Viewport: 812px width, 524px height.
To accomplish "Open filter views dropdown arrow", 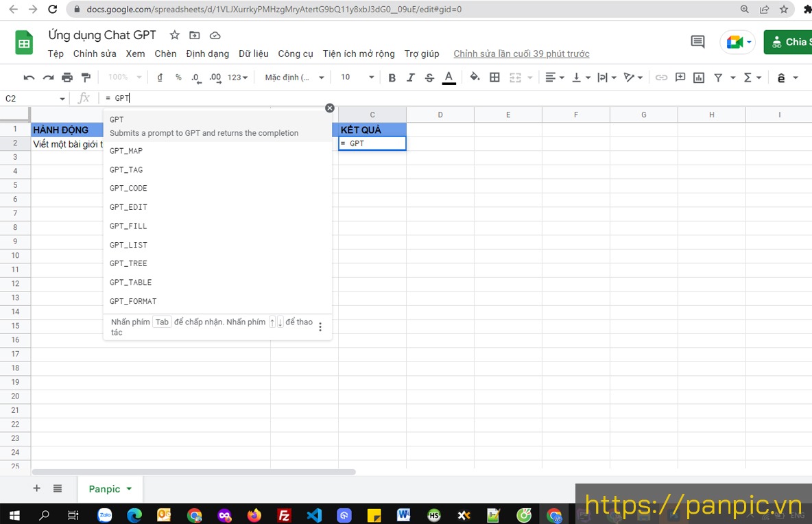I will pyautogui.click(x=732, y=78).
